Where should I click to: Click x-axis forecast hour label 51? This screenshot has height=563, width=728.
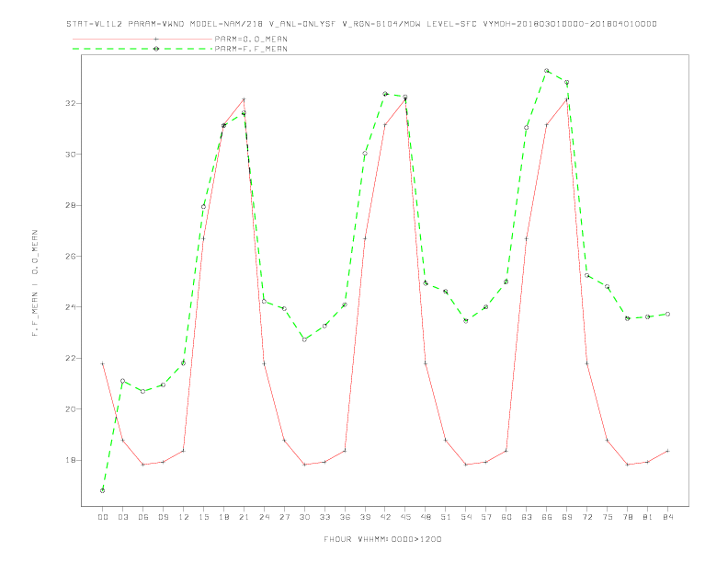[x=446, y=517]
